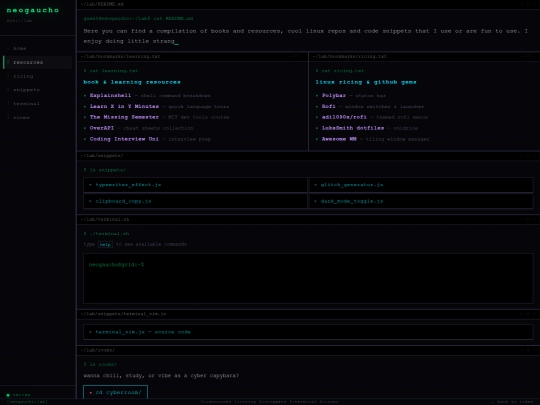Image resolution: width=540 pixels, height=405 pixels.
Task: Select 0:resources in bottom status bar
Action: (217, 402)
